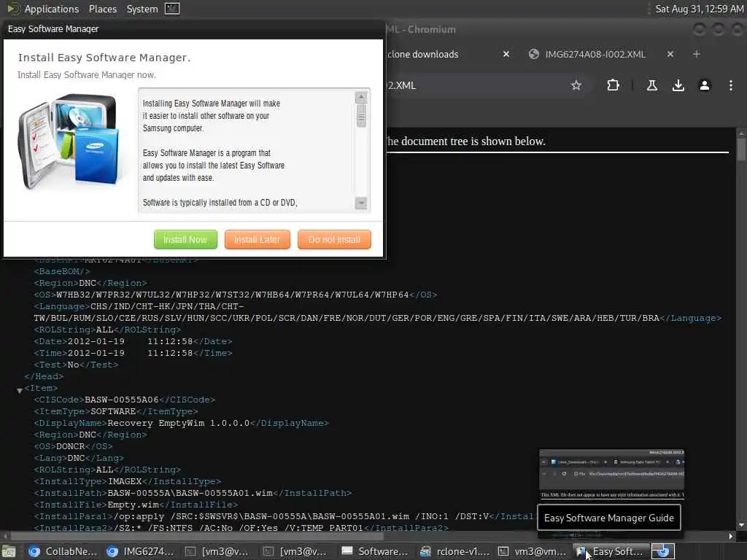
Task: Launch terminal from top panel icon
Action: (x=172, y=9)
